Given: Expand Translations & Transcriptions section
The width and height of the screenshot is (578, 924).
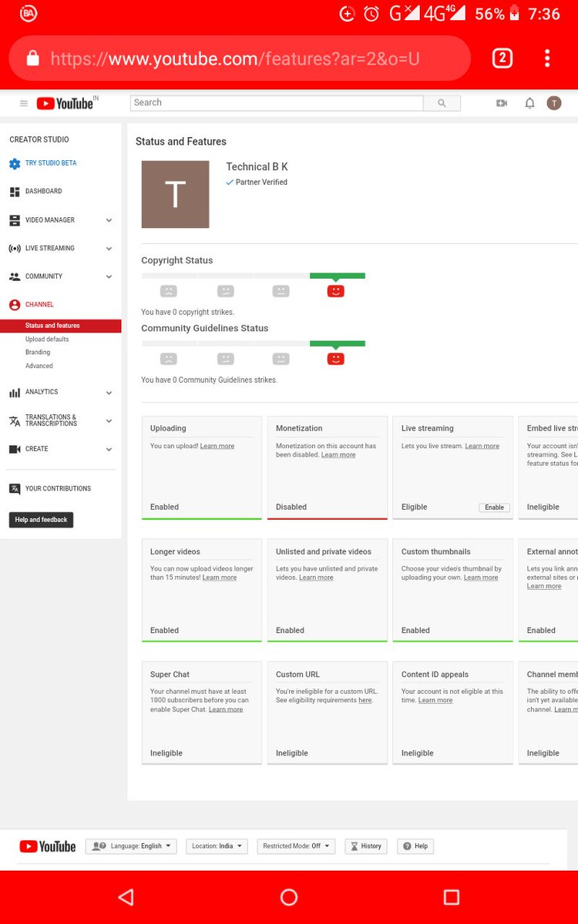Looking at the screenshot, I should click(x=109, y=421).
